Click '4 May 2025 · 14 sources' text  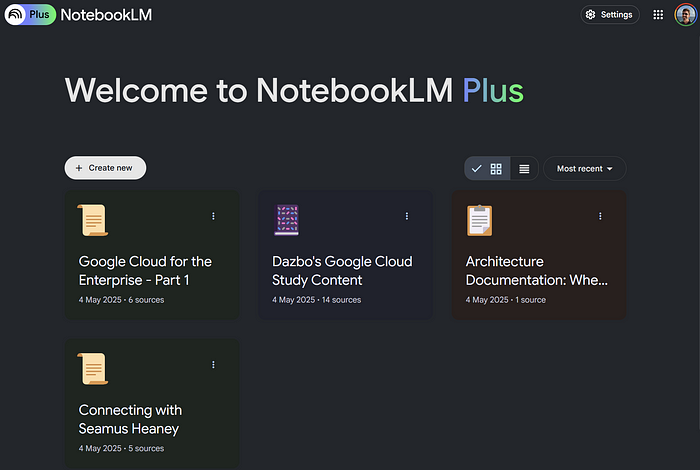click(x=317, y=300)
